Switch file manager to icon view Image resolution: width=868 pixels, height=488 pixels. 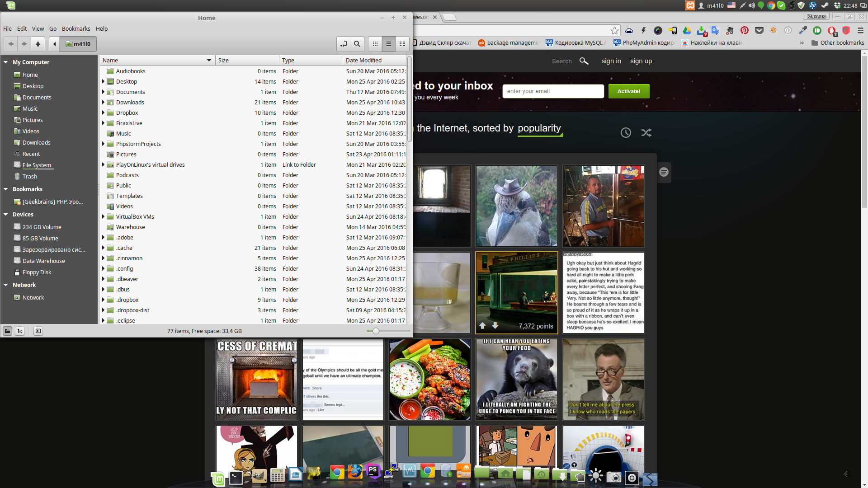click(375, 44)
